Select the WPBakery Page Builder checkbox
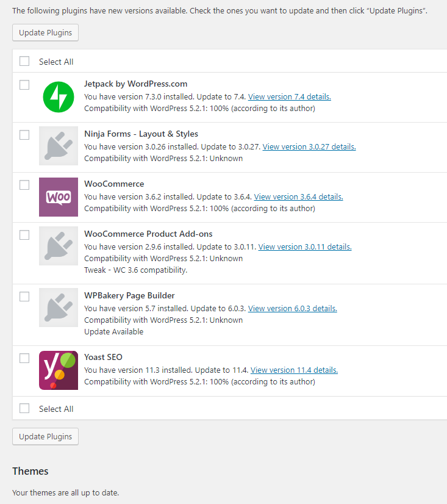 24,297
